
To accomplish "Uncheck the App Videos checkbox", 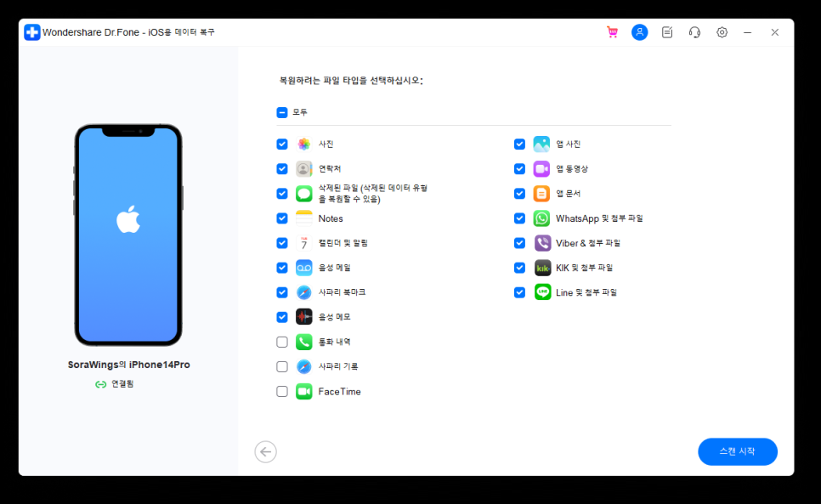I will coord(519,168).
